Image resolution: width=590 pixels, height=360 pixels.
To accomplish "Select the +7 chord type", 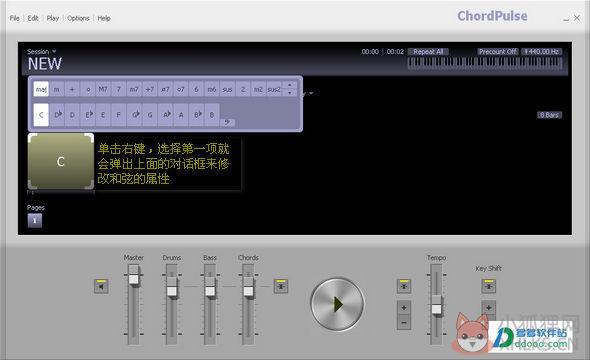I will pyautogui.click(x=149, y=89).
